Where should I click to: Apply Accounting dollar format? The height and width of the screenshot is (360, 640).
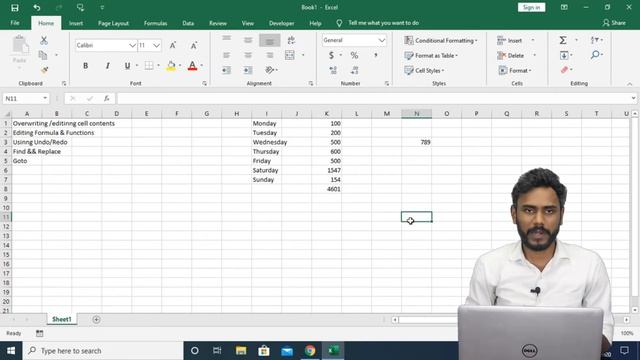331,55
